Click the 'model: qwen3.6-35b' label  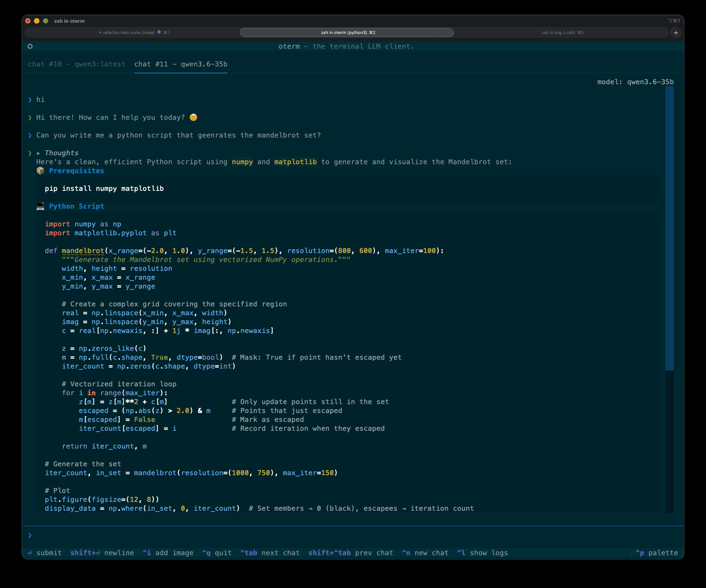tap(635, 82)
